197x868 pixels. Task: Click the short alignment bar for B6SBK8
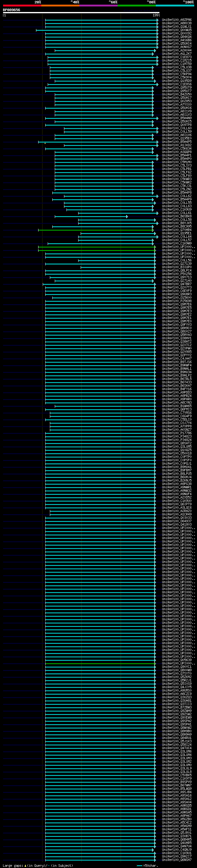(91, 216)
